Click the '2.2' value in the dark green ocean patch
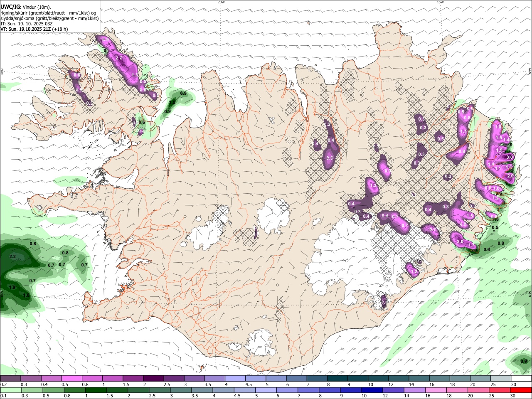 (12, 257)
